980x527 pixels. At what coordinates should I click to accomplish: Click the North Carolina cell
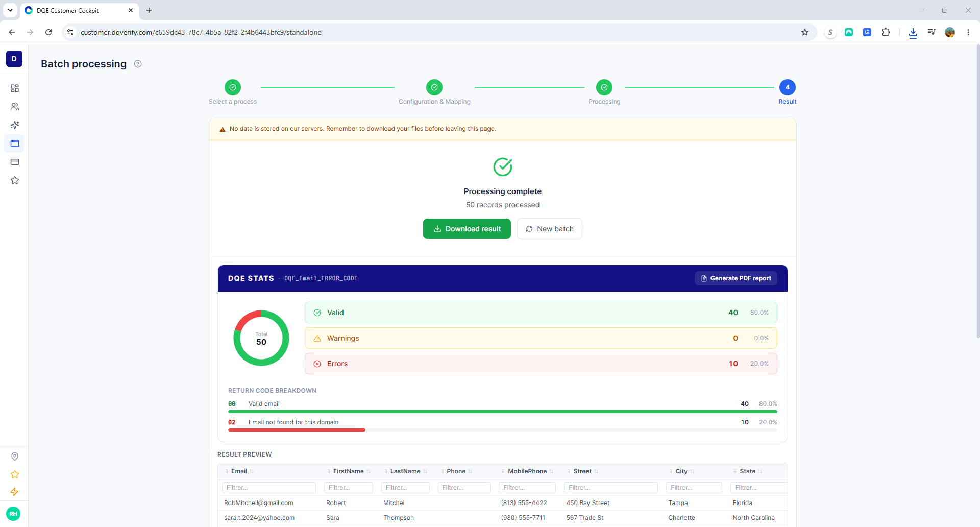pyautogui.click(x=754, y=518)
